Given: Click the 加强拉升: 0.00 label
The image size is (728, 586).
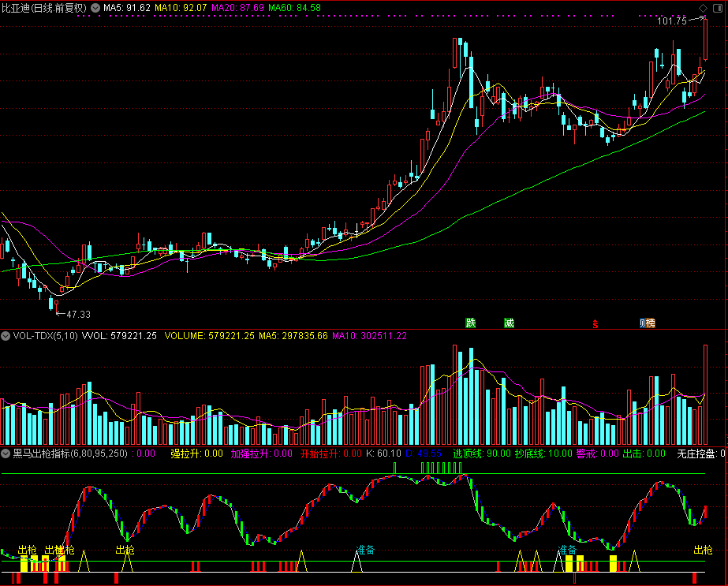Looking at the screenshot, I should coord(262,453).
